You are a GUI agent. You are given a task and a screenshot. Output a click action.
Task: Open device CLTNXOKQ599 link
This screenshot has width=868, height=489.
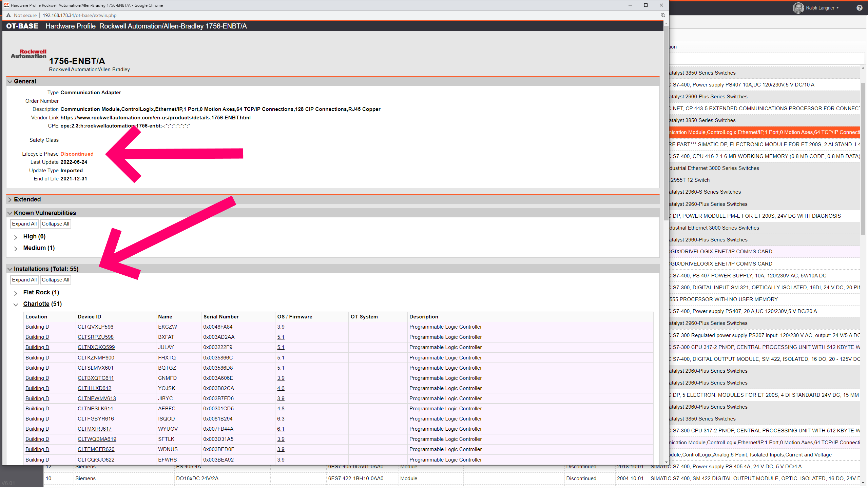pyautogui.click(x=96, y=347)
